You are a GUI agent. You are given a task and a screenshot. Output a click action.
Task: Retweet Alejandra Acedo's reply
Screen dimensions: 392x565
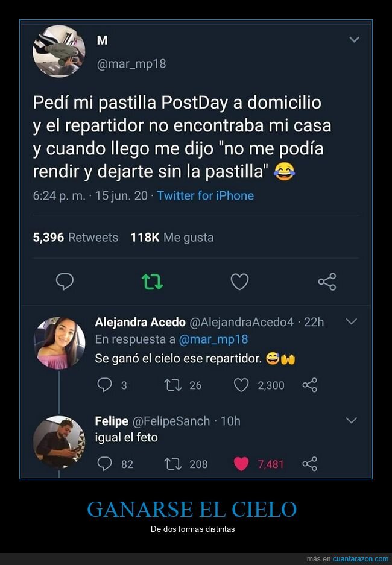pos(173,385)
